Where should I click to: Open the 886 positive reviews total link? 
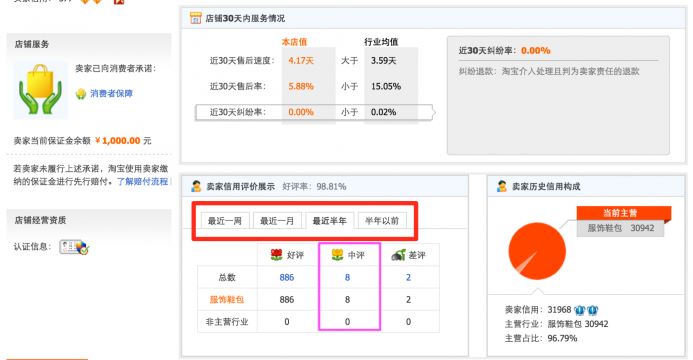click(287, 277)
